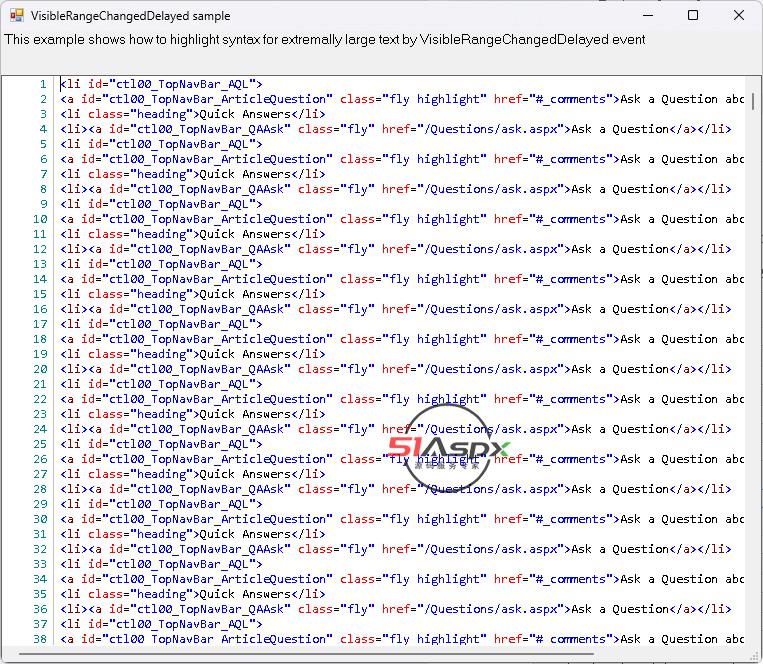Click line number 9 in the gutter
The width and height of the screenshot is (763, 664).
(43, 204)
